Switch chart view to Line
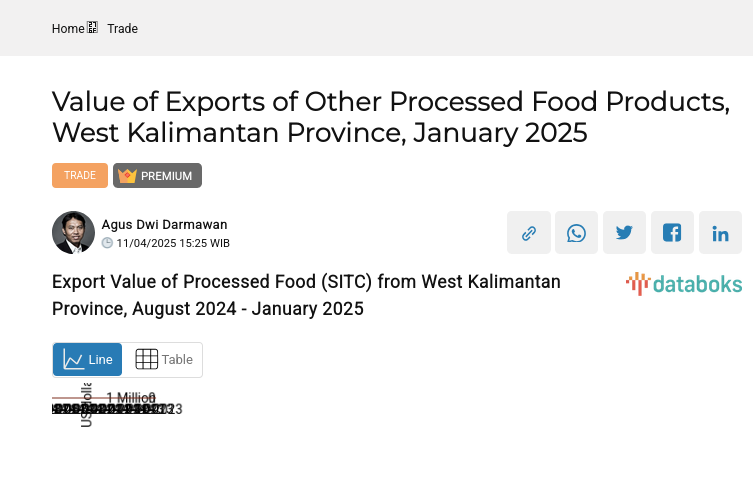 click(x=88, y=360)
